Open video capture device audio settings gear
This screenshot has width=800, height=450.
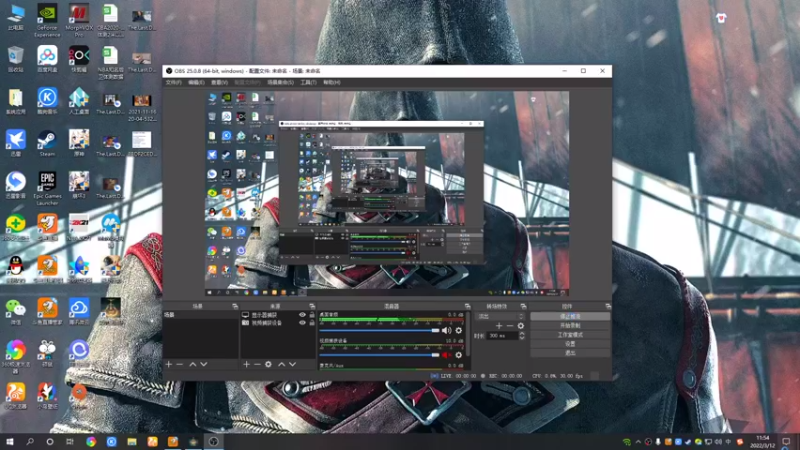click(459, 355)
